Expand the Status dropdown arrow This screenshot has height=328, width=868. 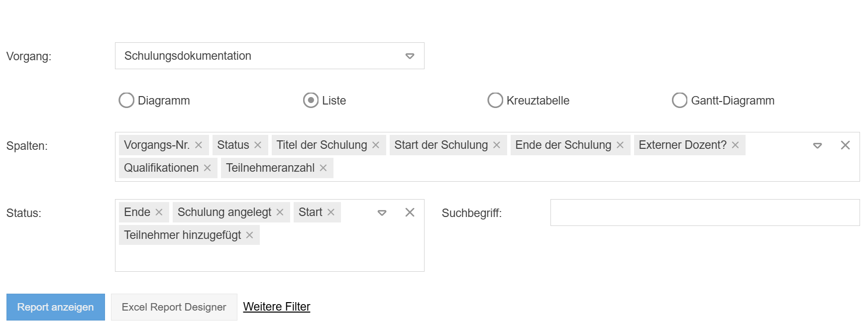(382, 213)
